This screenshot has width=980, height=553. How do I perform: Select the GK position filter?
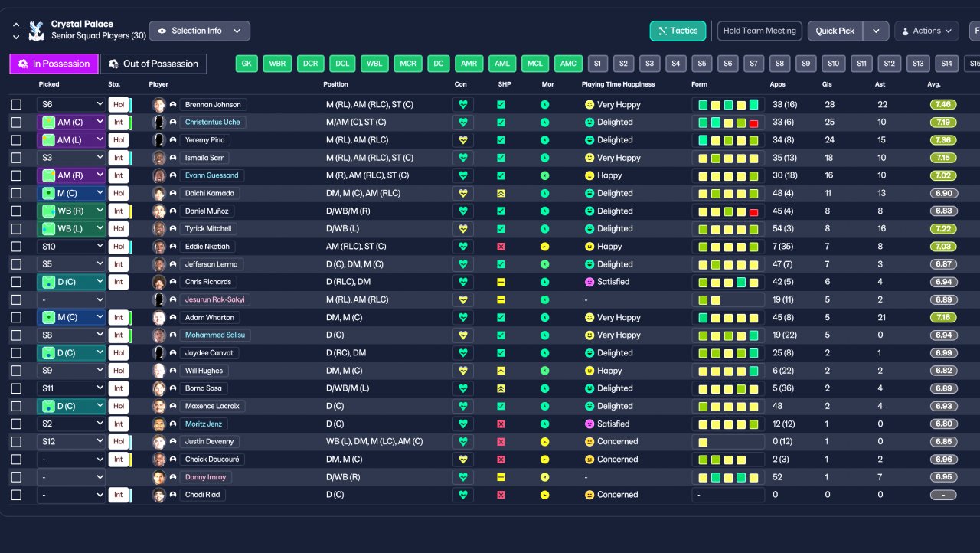(x=246, y=64)
